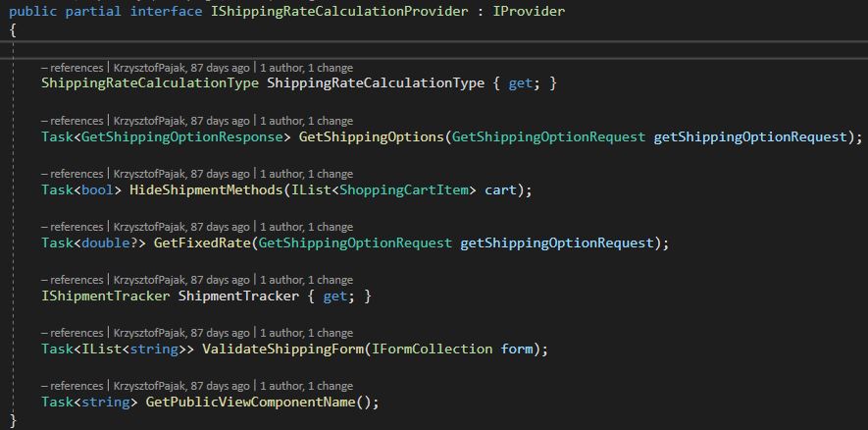Viewport: 868px width, 430px height.
Task: Open references CodeLens for HideShipmentMethods method
Action: tap(72, 174)
